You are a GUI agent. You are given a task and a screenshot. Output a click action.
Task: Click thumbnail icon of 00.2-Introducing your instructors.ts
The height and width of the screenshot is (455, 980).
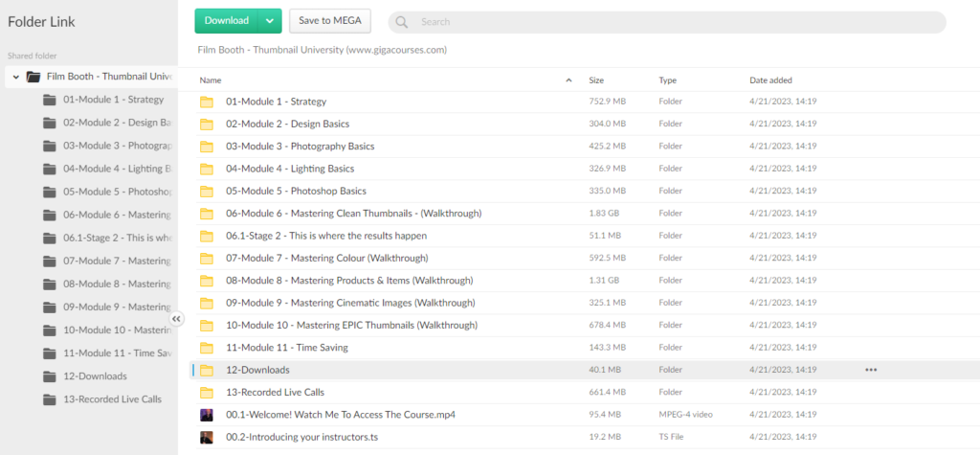207,437
